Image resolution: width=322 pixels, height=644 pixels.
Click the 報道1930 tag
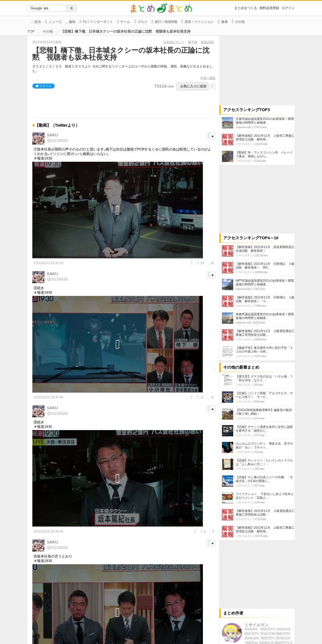pos(207,42)
